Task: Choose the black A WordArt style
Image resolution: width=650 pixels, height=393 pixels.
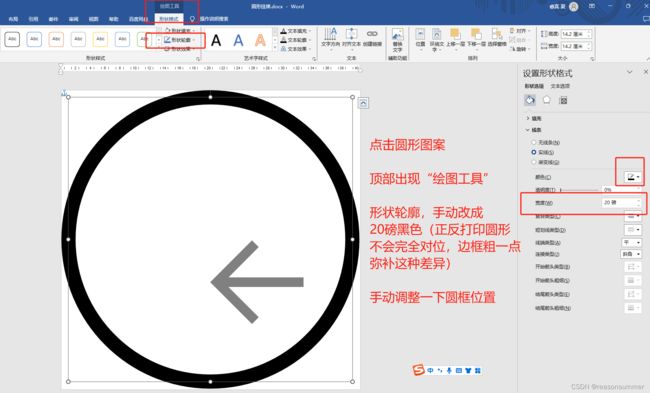Action: tap(216, 41)
